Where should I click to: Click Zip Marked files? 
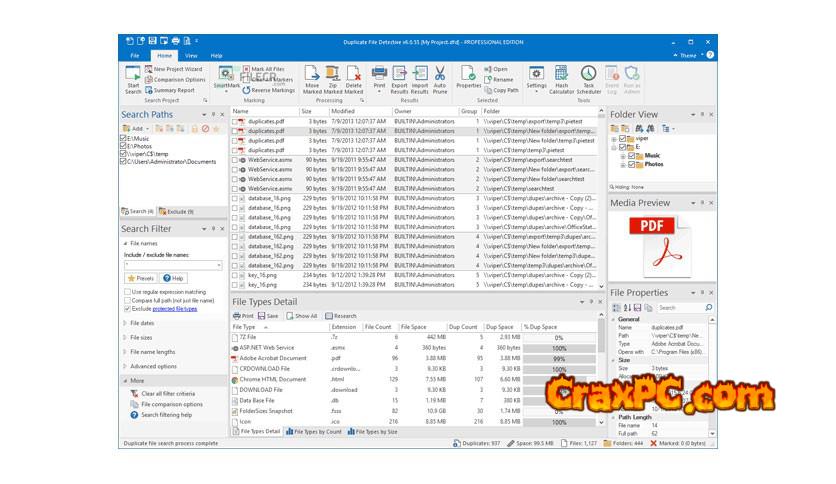[x=333, y=79]
